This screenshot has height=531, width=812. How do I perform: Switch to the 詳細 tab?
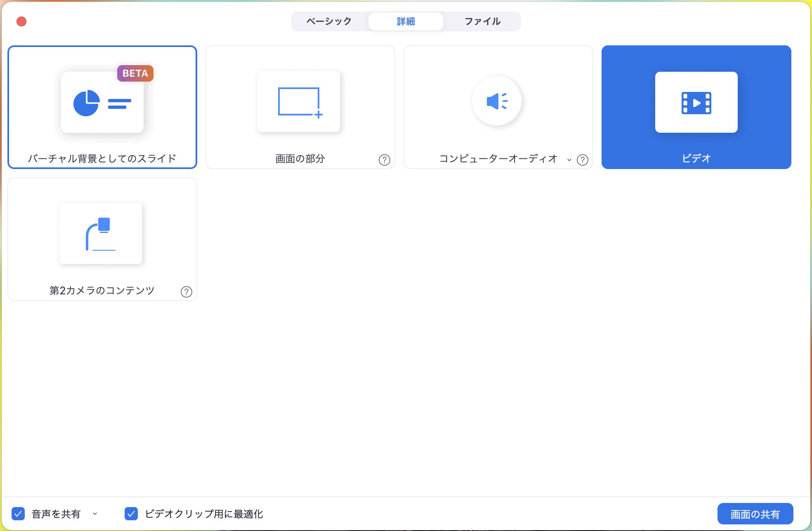(406, 21)
